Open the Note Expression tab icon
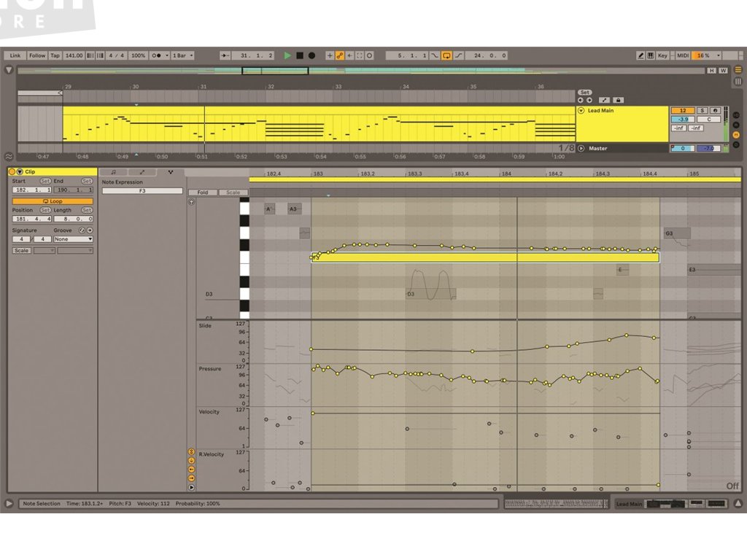The image size is (747, 560). coord(170,172)
